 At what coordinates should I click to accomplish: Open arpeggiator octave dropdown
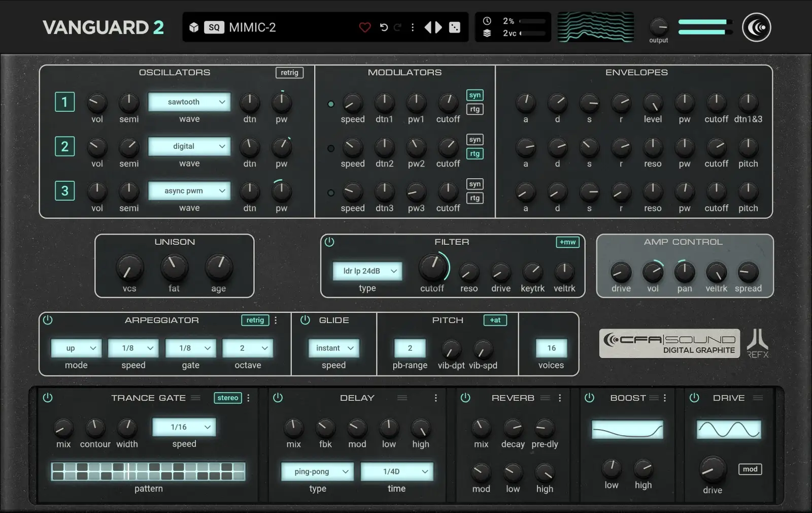[x=248, y=348]
